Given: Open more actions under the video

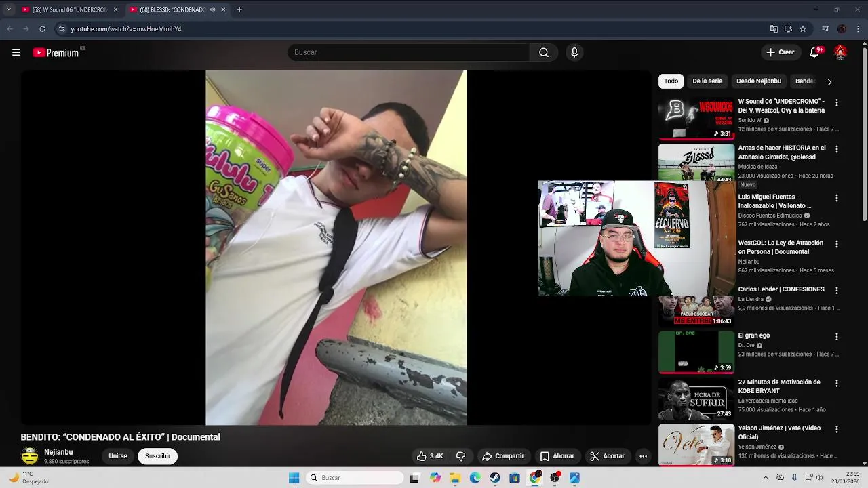Looking at the screenshot, I should click(643, 456).
